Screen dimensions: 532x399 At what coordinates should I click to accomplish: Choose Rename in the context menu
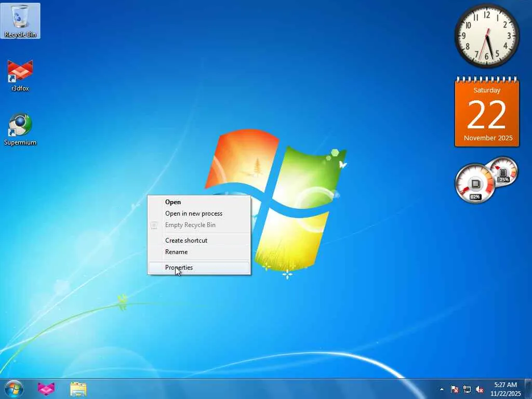[x=199, y=252]
